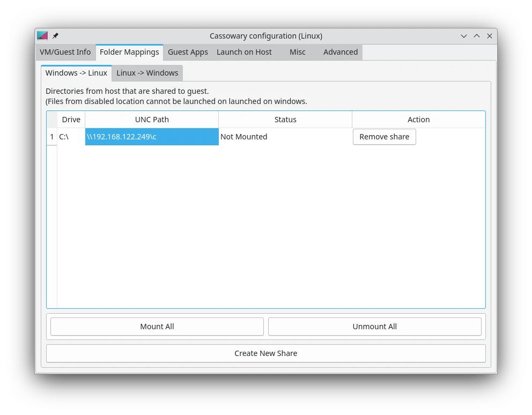532x415 pixels.
Task: Select the \\192.168.122.249\c UNC path cell
Action: click(152, 137)
